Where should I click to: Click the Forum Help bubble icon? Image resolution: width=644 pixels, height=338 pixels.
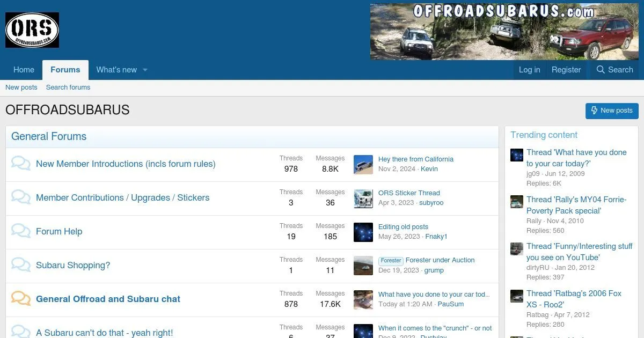point(21,231)
